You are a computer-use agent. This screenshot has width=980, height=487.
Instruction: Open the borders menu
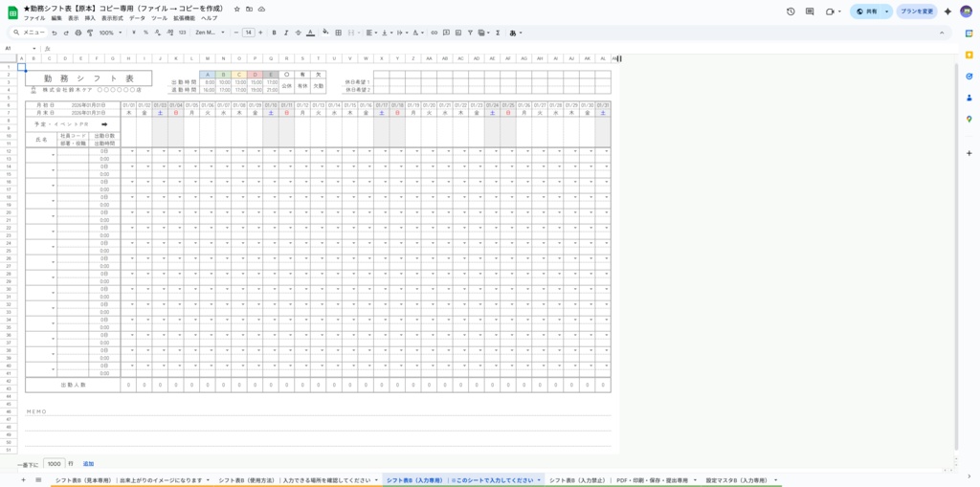(338, 33)
